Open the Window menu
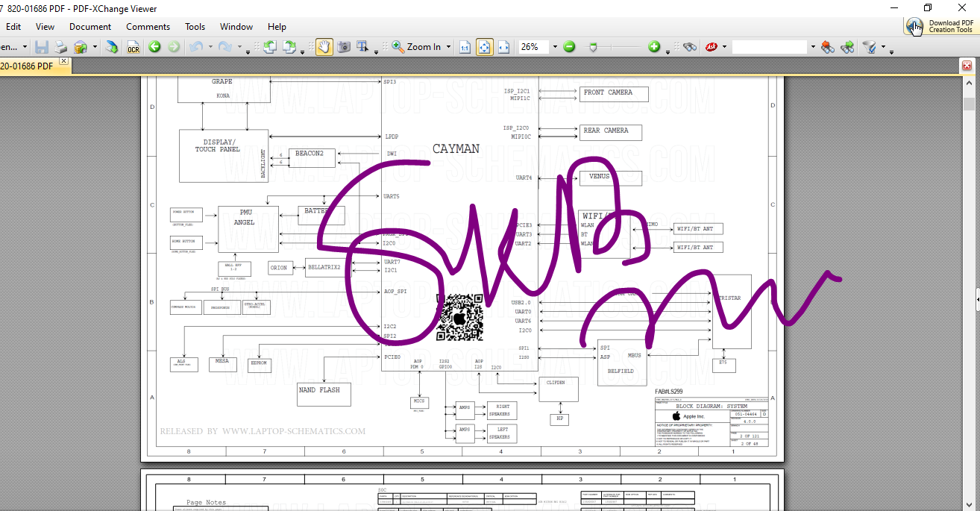 click(x=236, y=26)
